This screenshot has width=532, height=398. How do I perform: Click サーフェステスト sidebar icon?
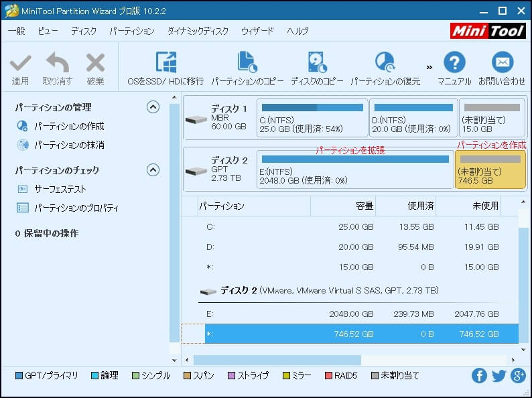coord(22,189)
